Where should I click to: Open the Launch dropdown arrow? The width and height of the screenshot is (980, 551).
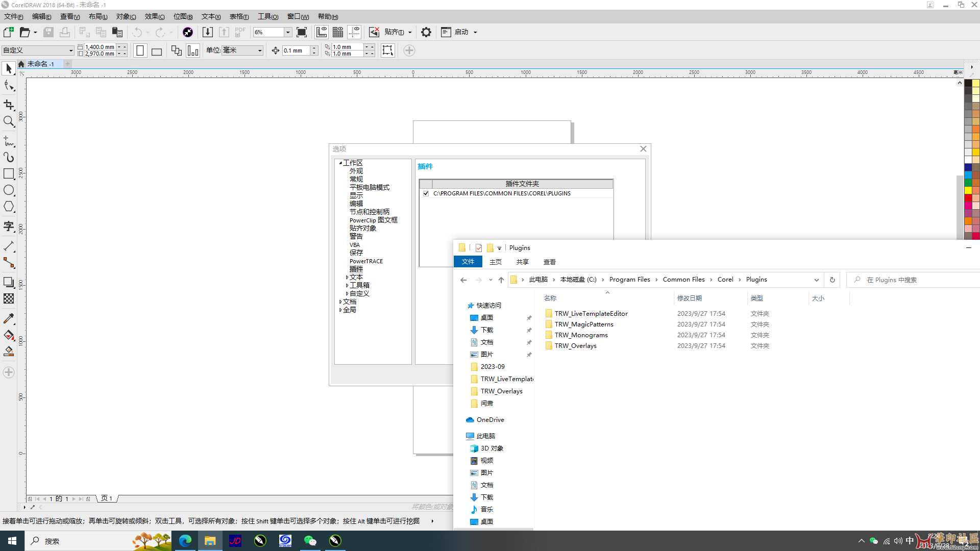(475, 32)
